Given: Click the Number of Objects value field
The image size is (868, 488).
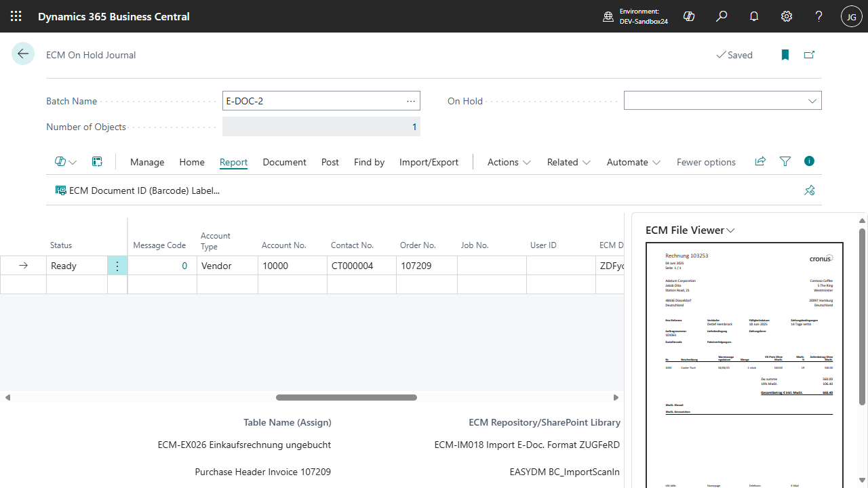Looking at the screenshot, I should pos(321,127).
